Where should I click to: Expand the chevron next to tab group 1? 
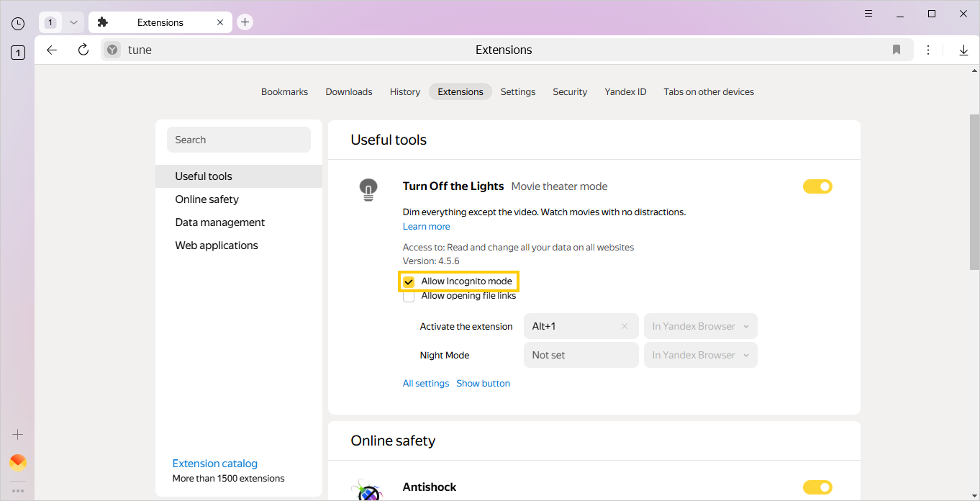pyautogui.click(x=73, y=22)
